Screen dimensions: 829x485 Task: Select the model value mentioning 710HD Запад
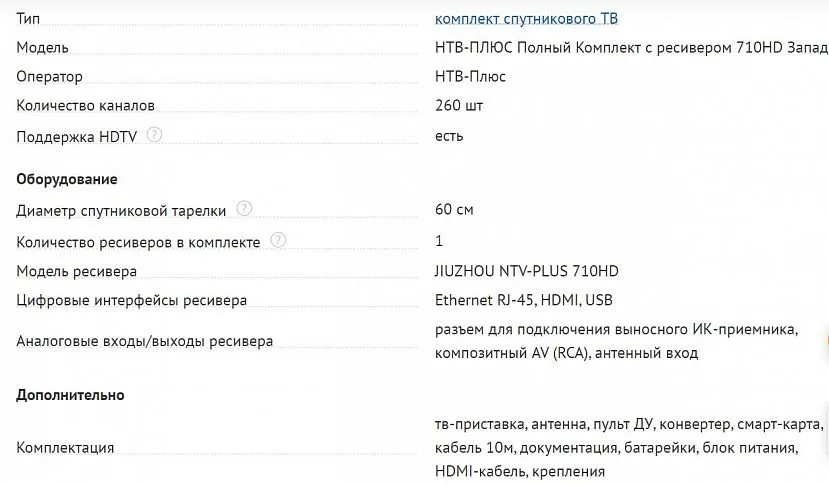click(x=632, y=47)
